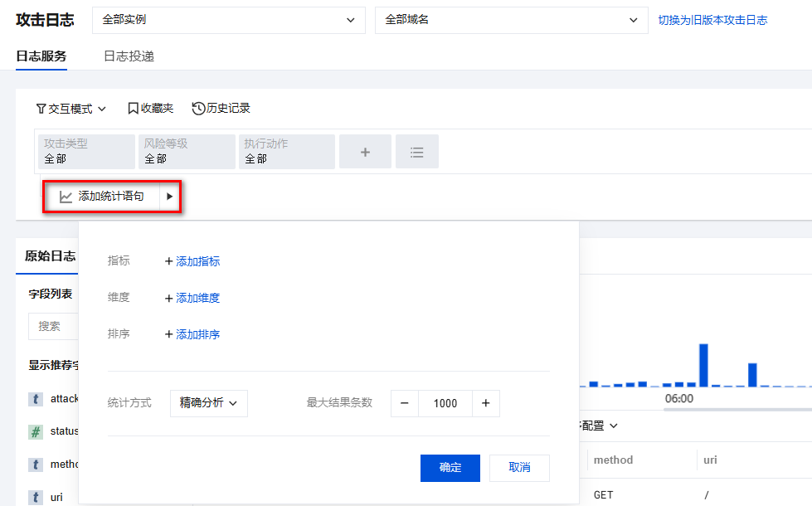This screenshot has height=506, width=812.
Task: Open 历史记录 history icon
Action: tap(198, 108)
